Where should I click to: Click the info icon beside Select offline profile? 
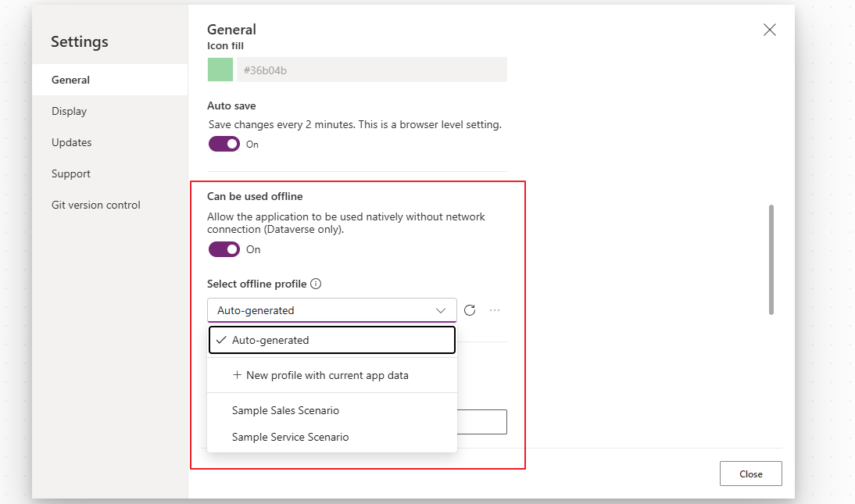tap(316, 284)
